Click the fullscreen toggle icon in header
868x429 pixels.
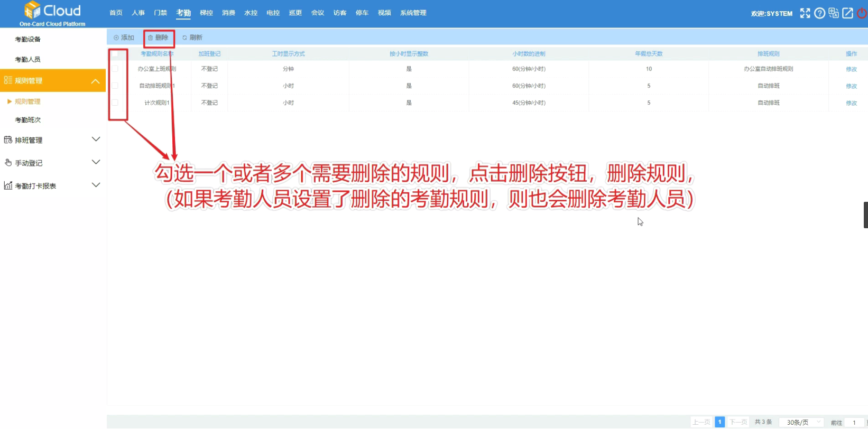pos(805,13)
